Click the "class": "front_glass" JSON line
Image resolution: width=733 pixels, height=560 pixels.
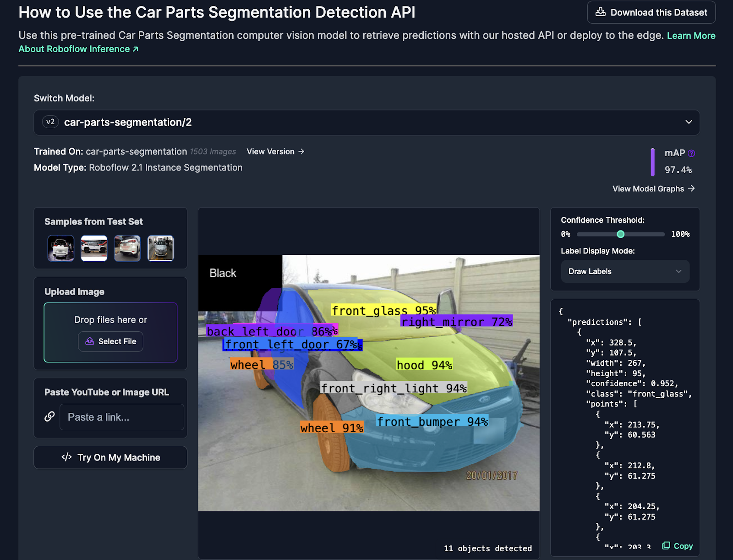(x=639, y=394)
